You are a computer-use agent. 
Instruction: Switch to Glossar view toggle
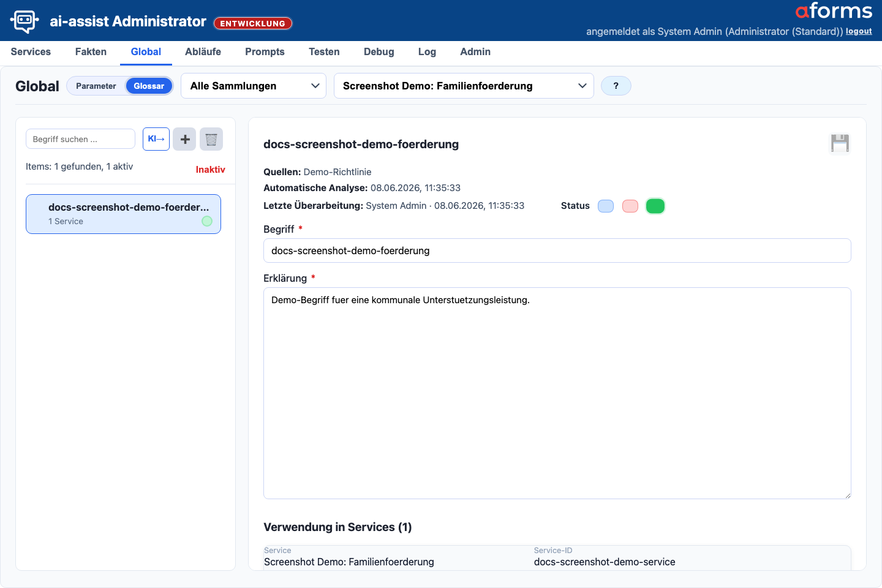tap(149, 86)
